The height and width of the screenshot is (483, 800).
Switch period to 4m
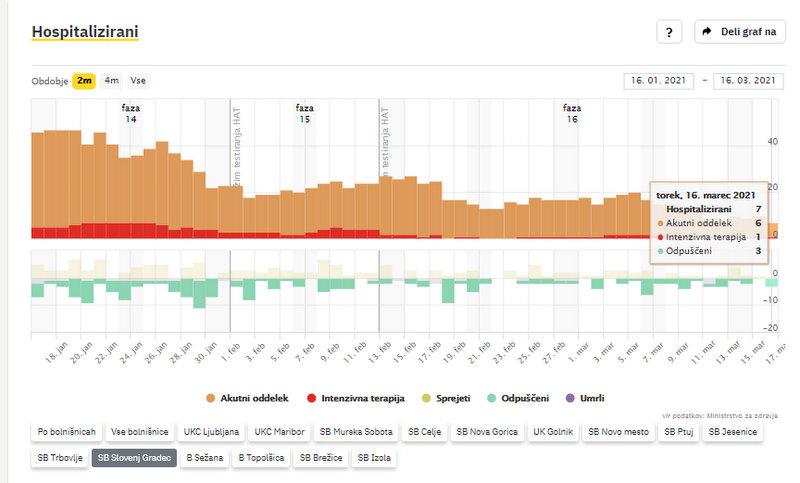[111, 81]
